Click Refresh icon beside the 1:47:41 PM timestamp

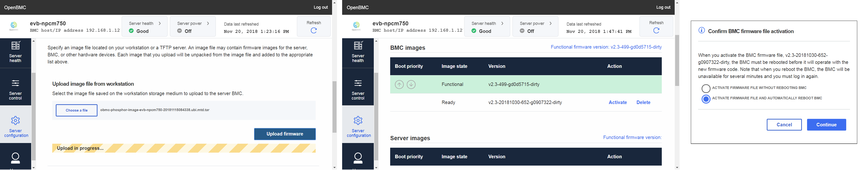(x=656, y=30)
